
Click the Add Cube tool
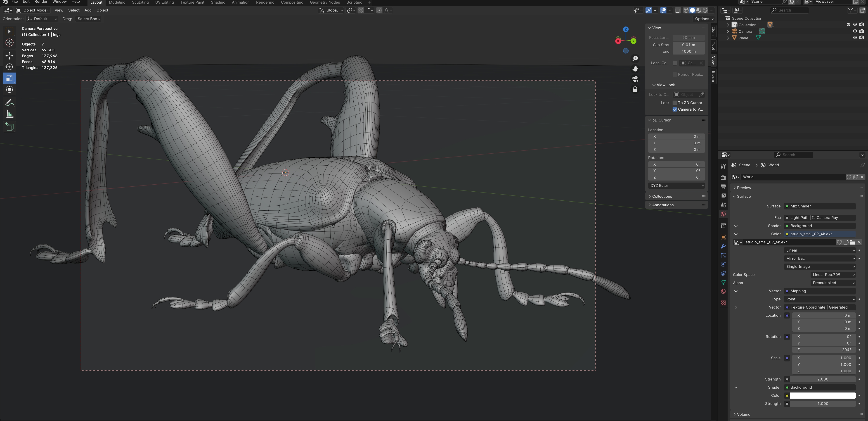point(9,127)
